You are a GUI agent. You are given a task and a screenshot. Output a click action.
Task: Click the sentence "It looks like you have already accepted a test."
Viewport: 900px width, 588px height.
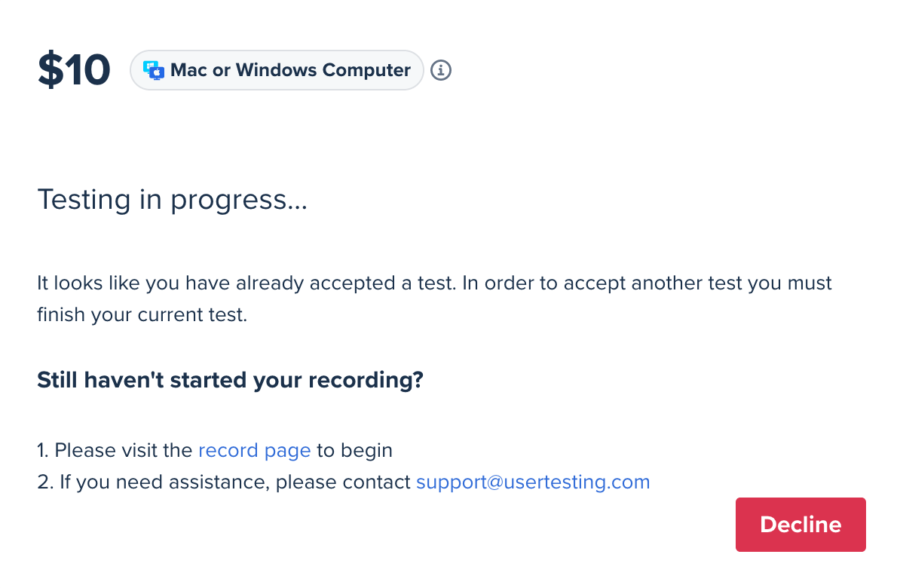pos(246,283)
